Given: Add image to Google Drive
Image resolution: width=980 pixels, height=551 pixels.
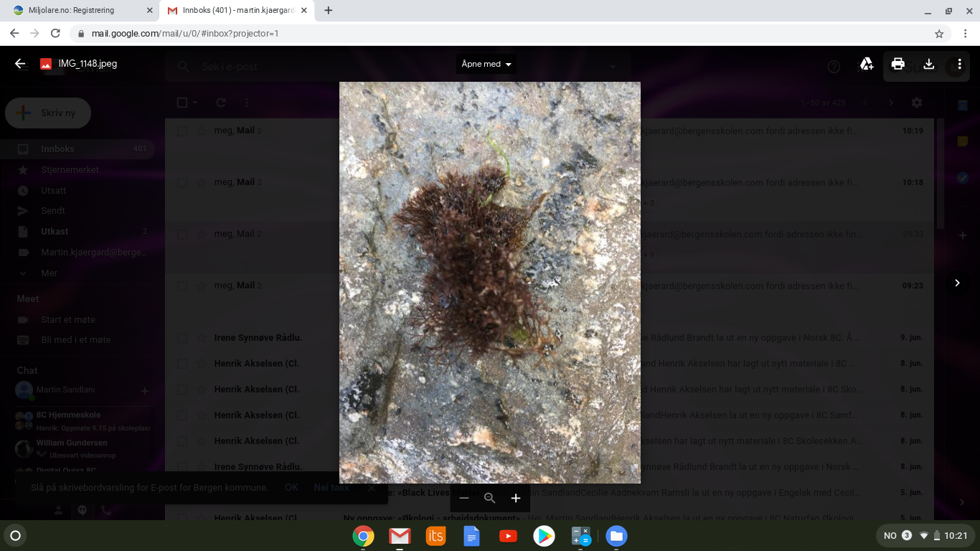Looking at the screenshot, I should [x=867, y=64].
